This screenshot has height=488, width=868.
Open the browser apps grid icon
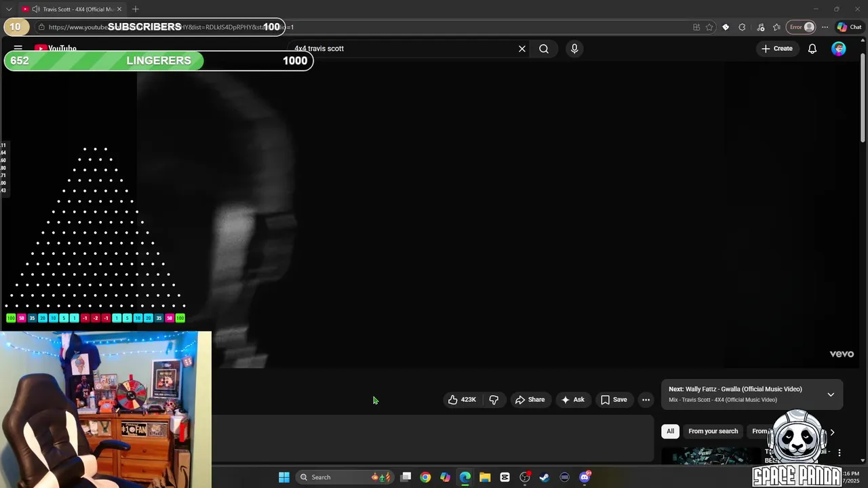(696, 27)
